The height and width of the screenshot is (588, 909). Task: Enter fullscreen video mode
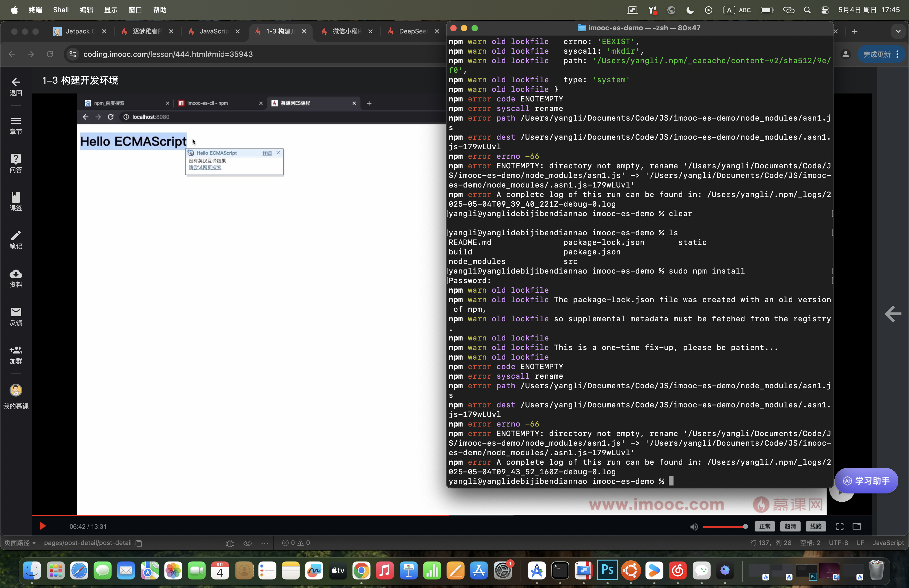point(839,527)
